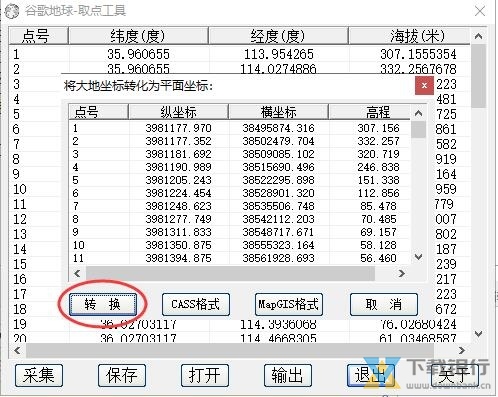
Task: Select latitude 35.960655 in main row 1
Action: [x=138, y=54]
